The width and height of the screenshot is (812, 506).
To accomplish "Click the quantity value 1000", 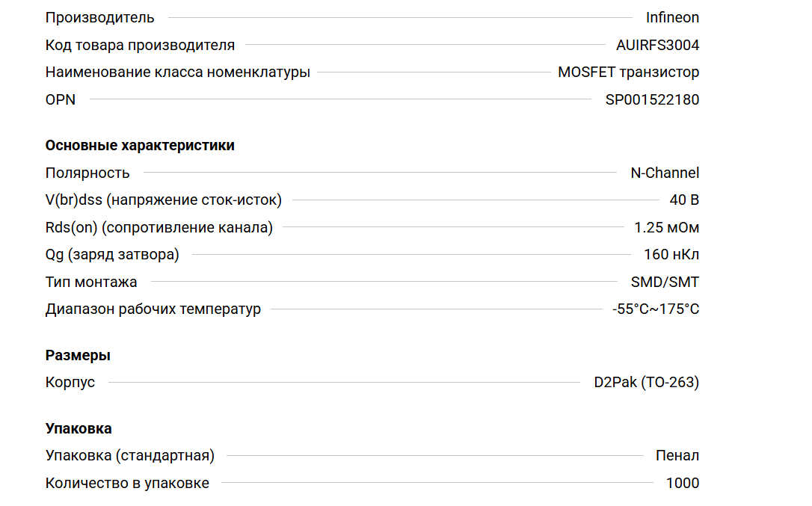I will [x=682, y=483].
